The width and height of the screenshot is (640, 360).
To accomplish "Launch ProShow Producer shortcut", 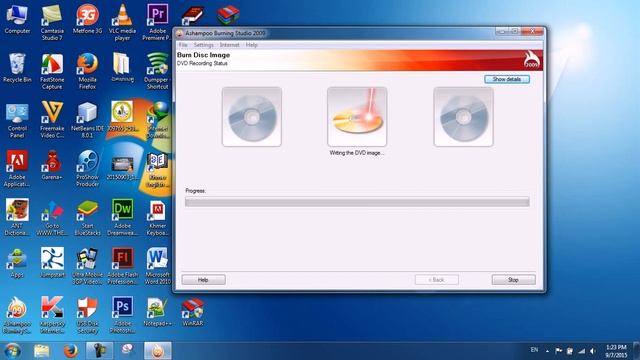I will coord(87,169).
